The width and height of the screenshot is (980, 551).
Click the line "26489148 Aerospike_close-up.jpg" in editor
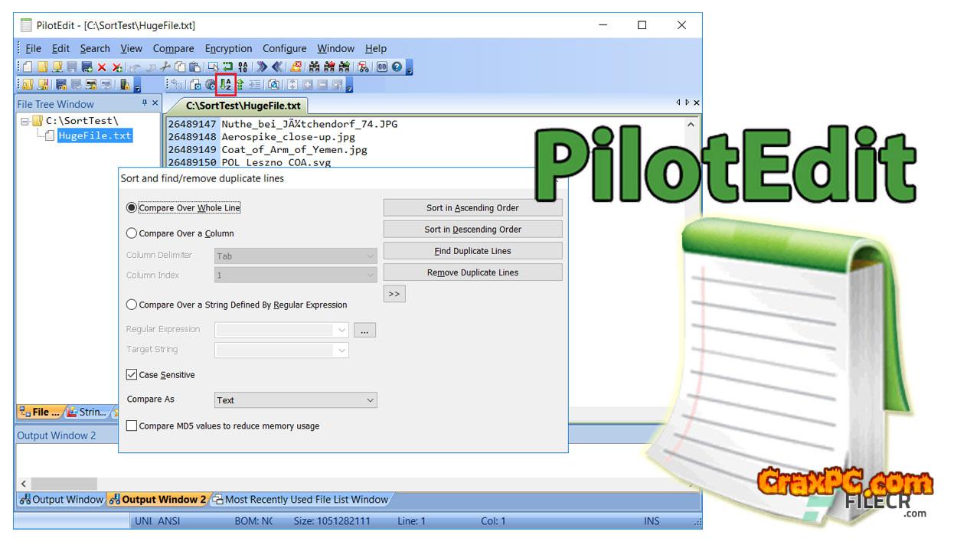coord(261,137)
